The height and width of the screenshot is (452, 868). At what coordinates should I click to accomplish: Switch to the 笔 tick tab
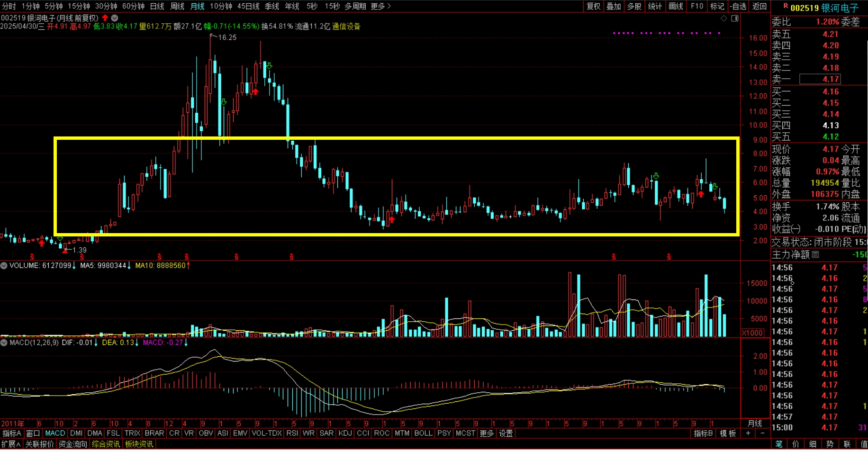click(x=779, y=444)
